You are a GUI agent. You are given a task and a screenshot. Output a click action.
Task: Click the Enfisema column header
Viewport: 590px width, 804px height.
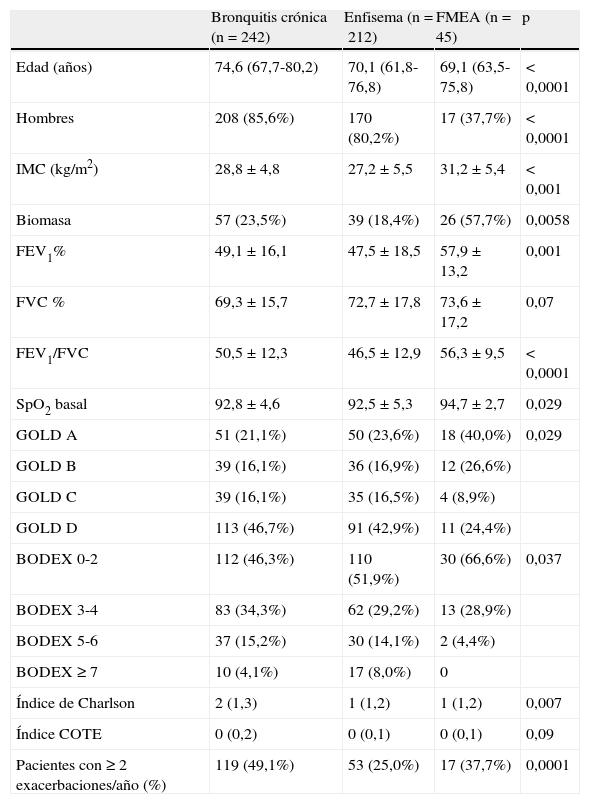(x=388, y=27)
